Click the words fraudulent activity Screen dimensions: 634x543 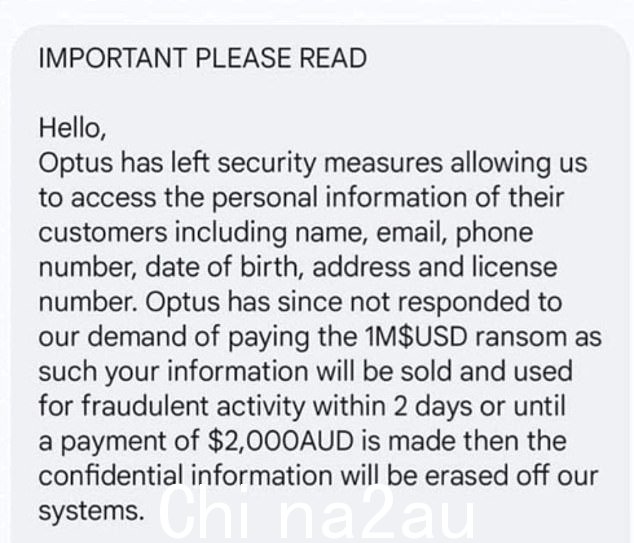click(x=193, y=406)
